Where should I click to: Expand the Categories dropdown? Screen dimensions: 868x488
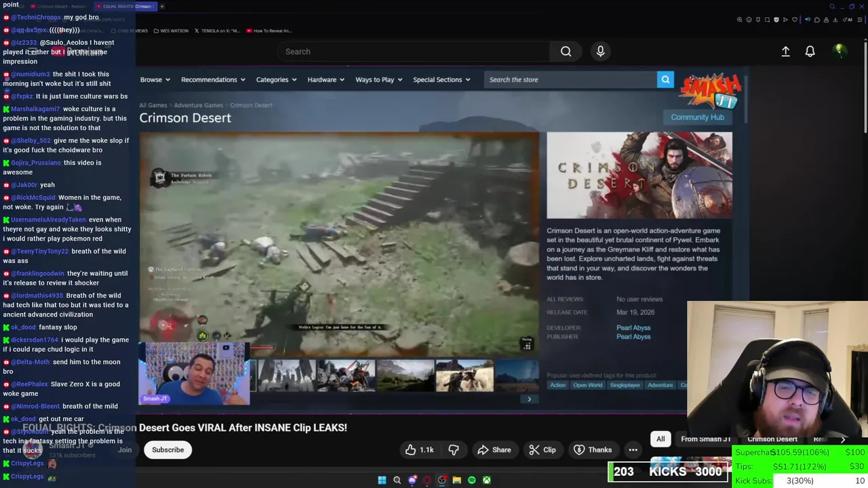click(276, 79)
